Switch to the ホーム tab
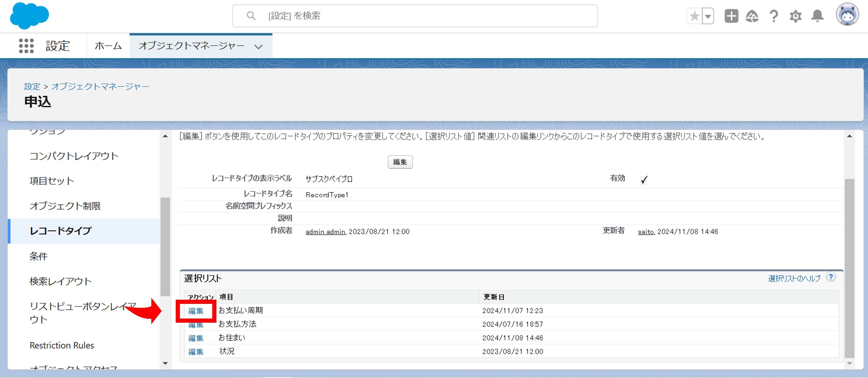This screenshot has width=868, height=378. click(108, 46)
